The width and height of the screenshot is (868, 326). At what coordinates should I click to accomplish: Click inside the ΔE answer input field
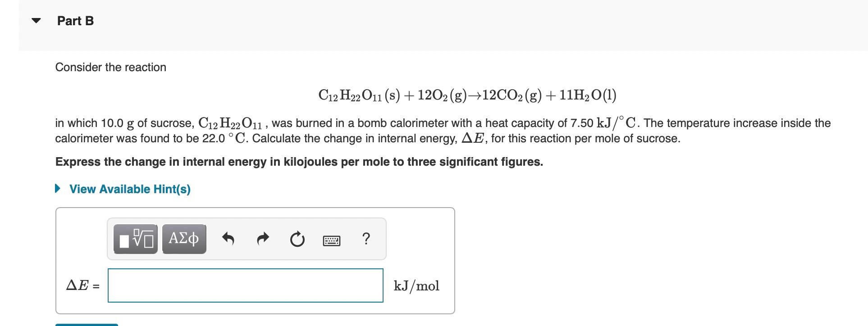click(245, 285)
